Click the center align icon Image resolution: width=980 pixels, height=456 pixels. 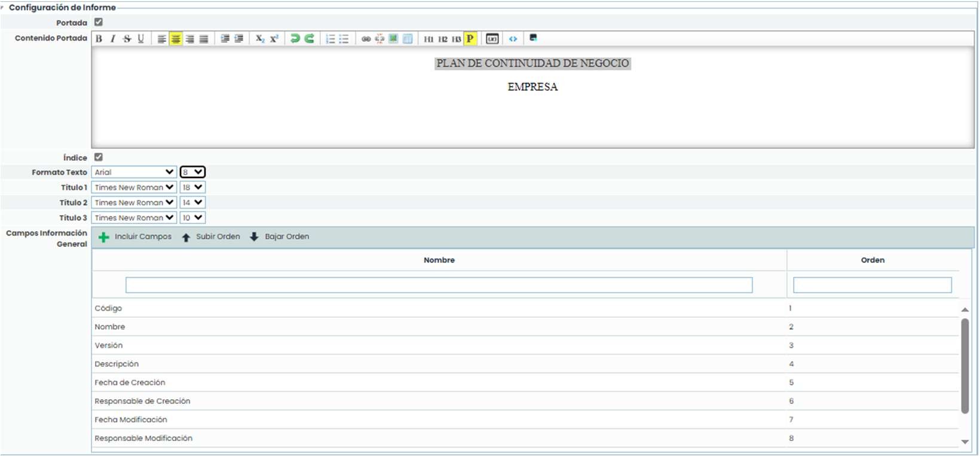(x=176, y=39)
